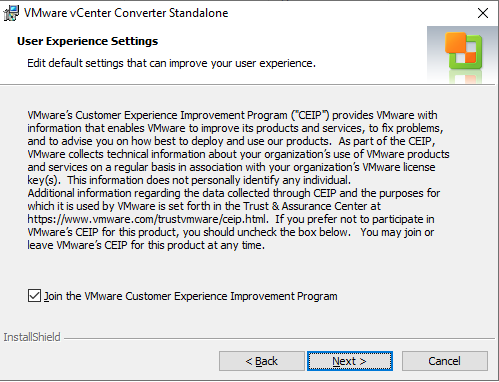This screenshot has height=382, width=499.
Task: Click the 'VMware vCenter Converter Standalone' title text
Action: point(126,13)
